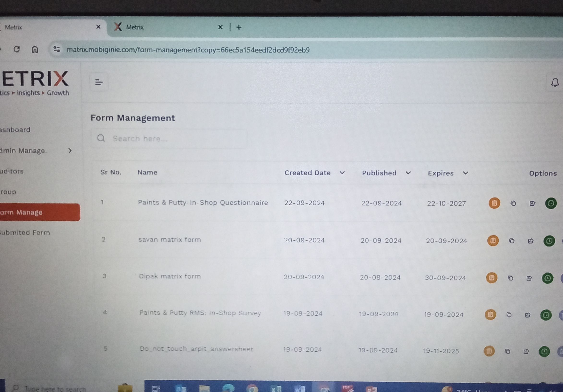Open notifications bell icon

(555, 82)
